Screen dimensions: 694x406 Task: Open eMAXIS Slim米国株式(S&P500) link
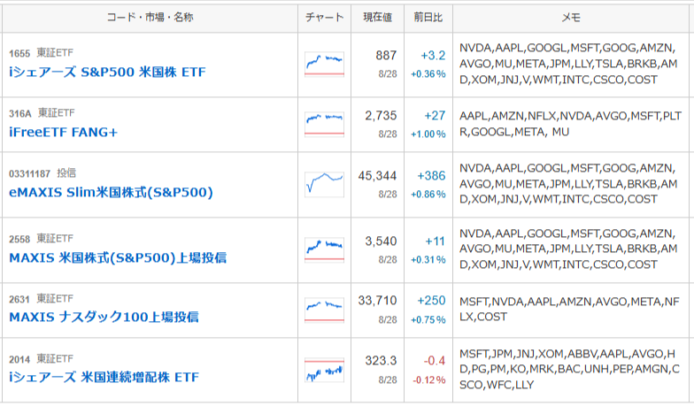coord(111,193)
